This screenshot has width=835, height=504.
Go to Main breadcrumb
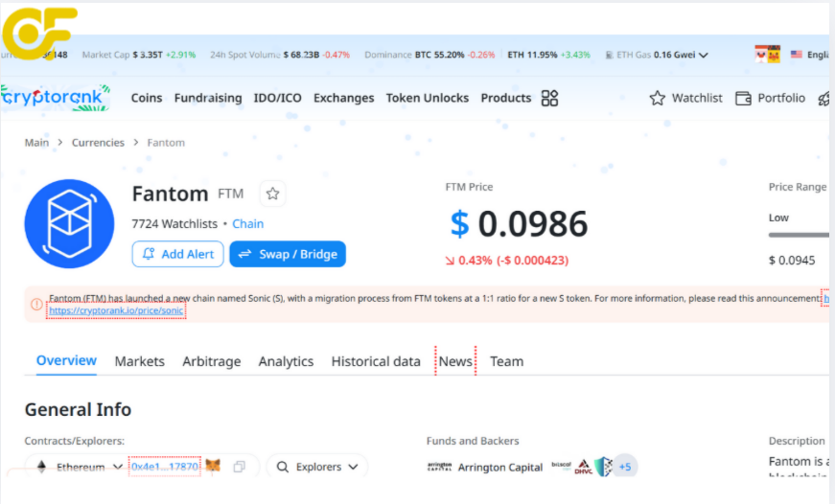[x=36, y=143]
